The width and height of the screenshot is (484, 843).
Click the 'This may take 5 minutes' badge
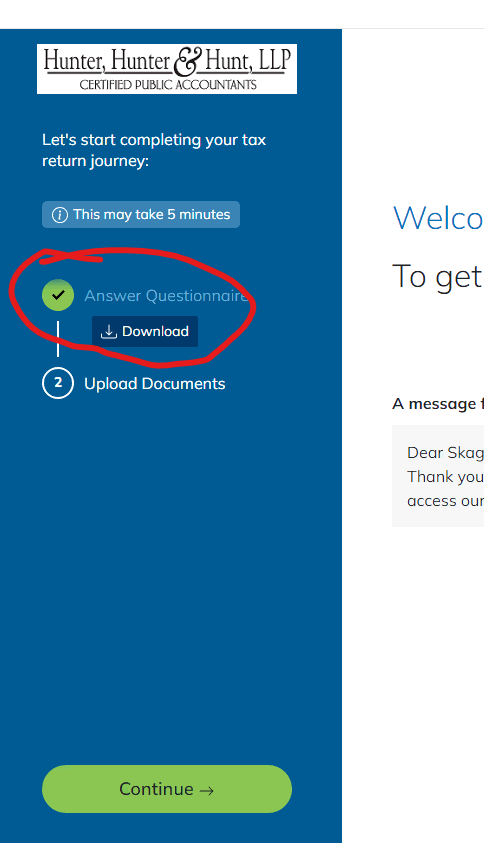click(141, 215)
